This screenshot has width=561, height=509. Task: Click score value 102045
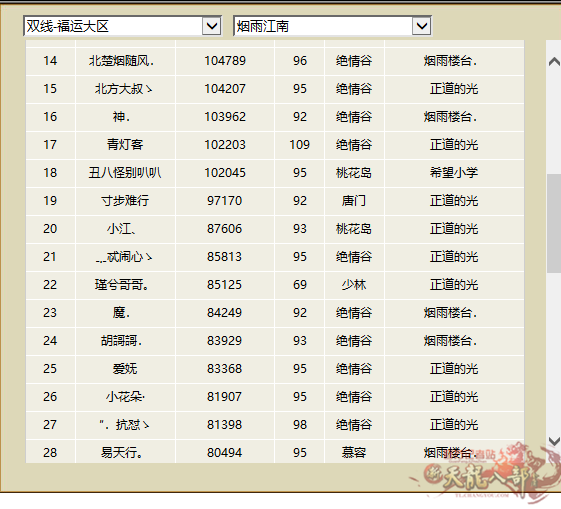(225, 173)
